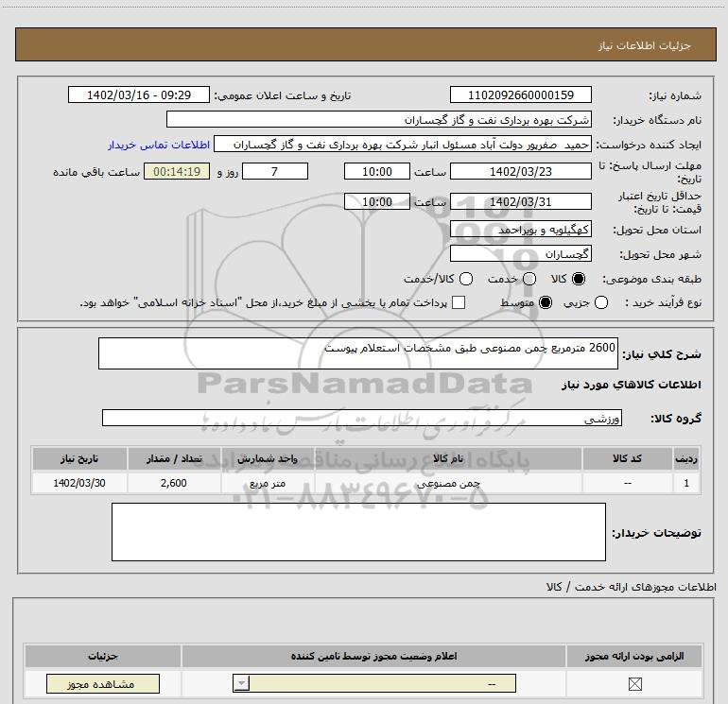
Task: Click the price validity time 10:00 field
Action: (377, 201)
